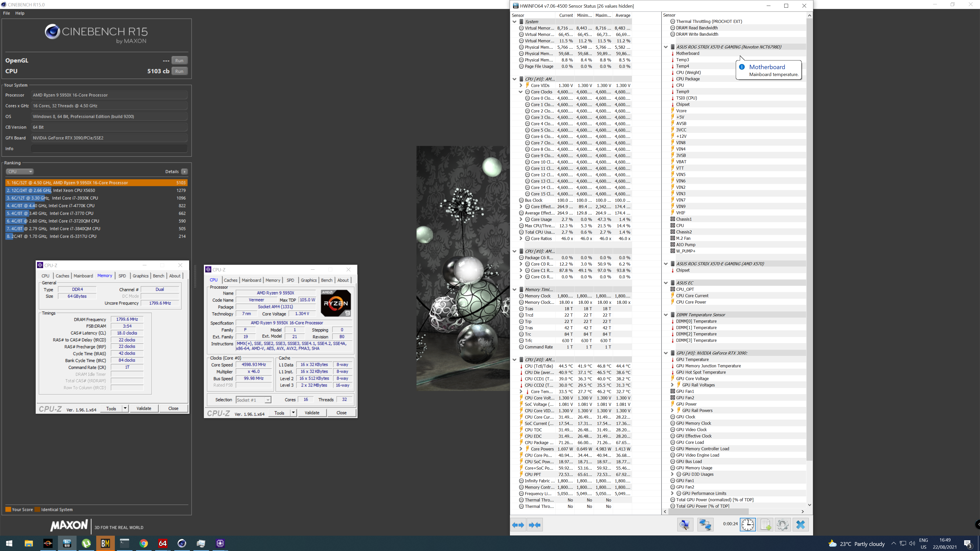Reset min/max with the clock icon
Screen dimensions: 980x551
pos(748,525)
